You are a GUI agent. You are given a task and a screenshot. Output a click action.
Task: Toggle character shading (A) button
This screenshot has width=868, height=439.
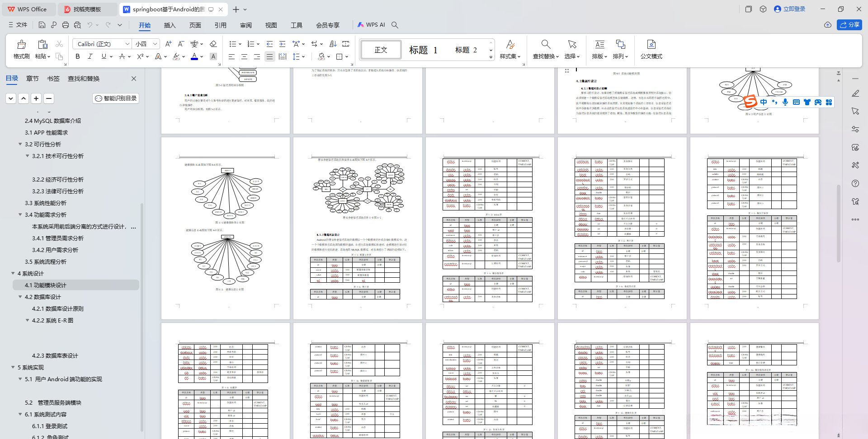click(213, 56)
